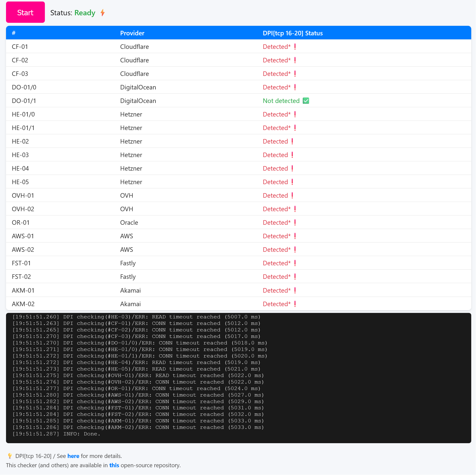Click the exclamation icon in the OVH-01 row
Screen dimensions: 476x475
tap(292, 195)
